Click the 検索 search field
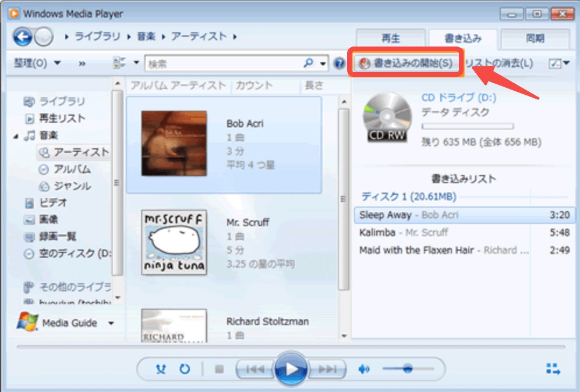The image size is (580, 392). tap(224, 63)
